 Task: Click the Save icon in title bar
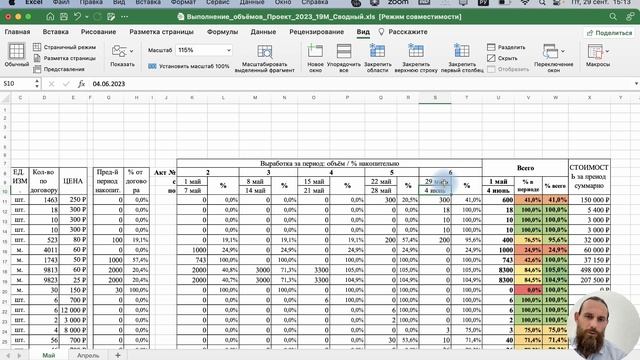64,17
